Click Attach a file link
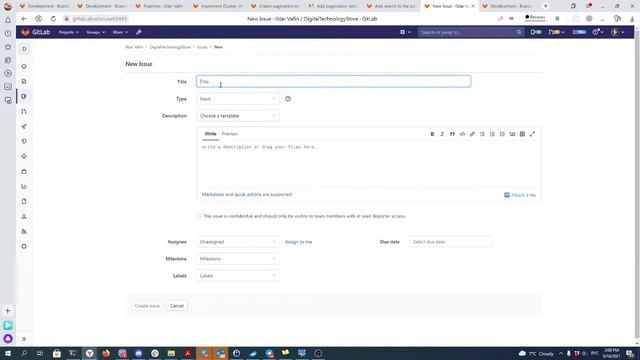This screenshot has height=360, width=640. pos(520,195)
